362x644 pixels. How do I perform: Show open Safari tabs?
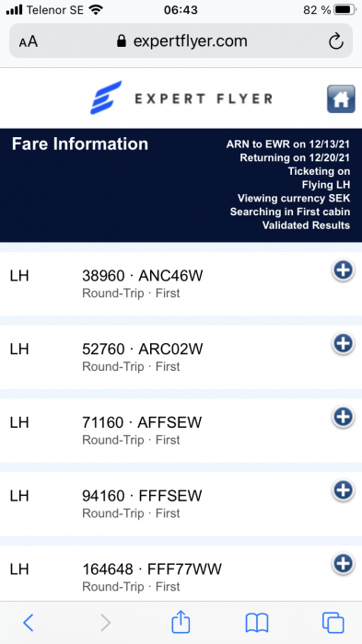tap(333, 623)
